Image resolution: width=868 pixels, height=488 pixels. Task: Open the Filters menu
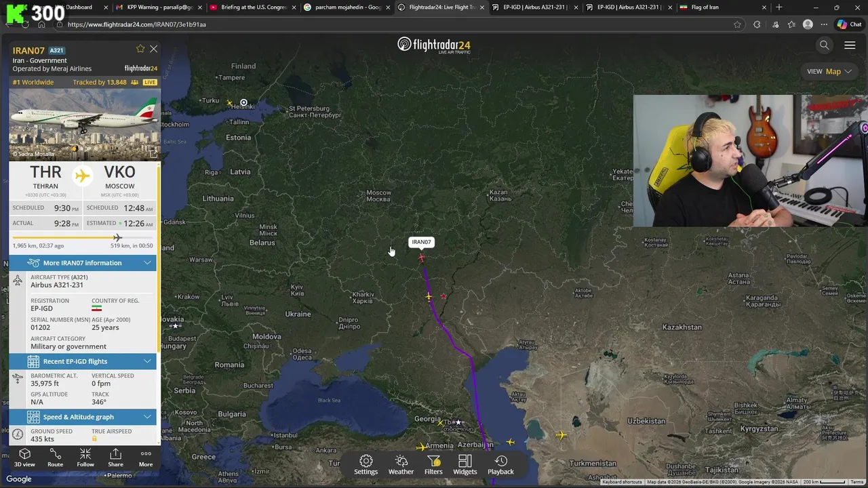(433, 465)
